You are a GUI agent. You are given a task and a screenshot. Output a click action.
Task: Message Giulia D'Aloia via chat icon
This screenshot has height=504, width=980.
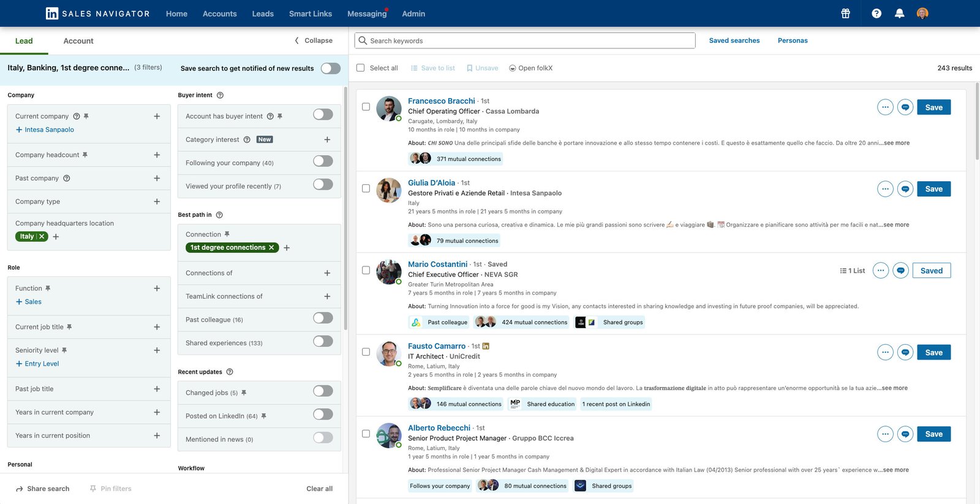[905, 189]
